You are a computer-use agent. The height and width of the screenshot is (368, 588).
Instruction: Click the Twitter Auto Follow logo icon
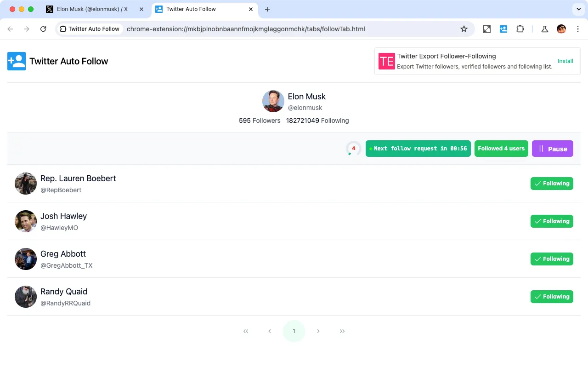16,61
